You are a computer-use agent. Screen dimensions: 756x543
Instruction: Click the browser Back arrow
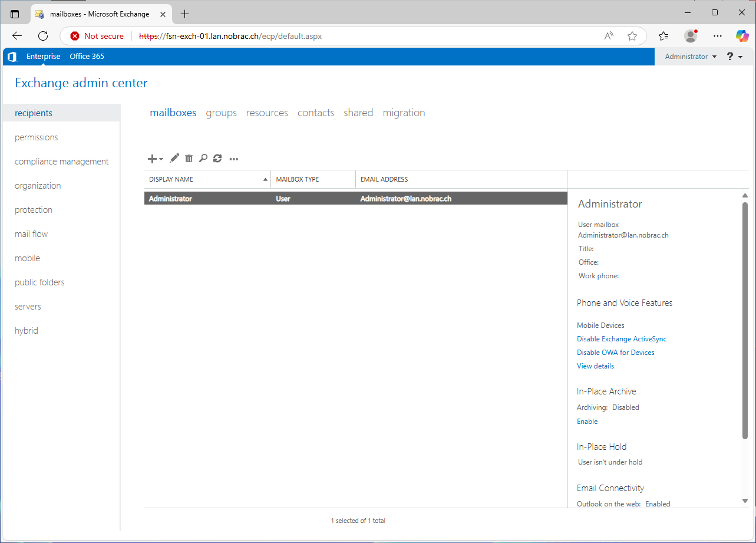point(17,36)
